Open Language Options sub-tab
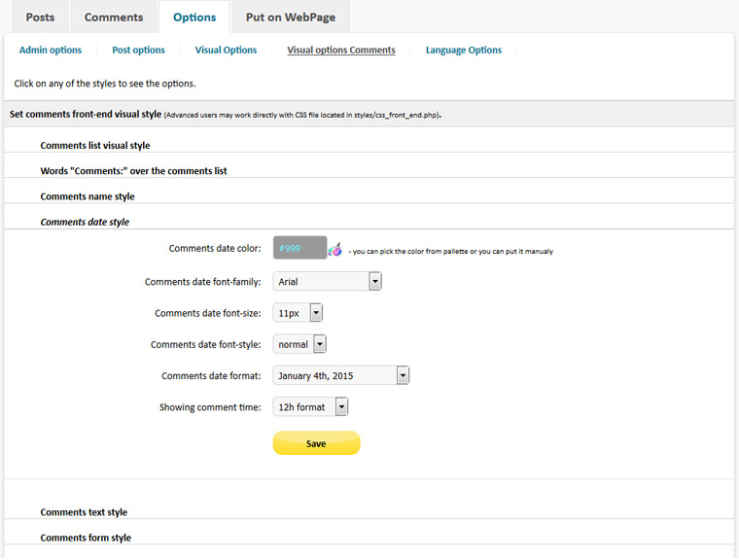This screenshot has width=739, height=560. (x=464, y=50)
